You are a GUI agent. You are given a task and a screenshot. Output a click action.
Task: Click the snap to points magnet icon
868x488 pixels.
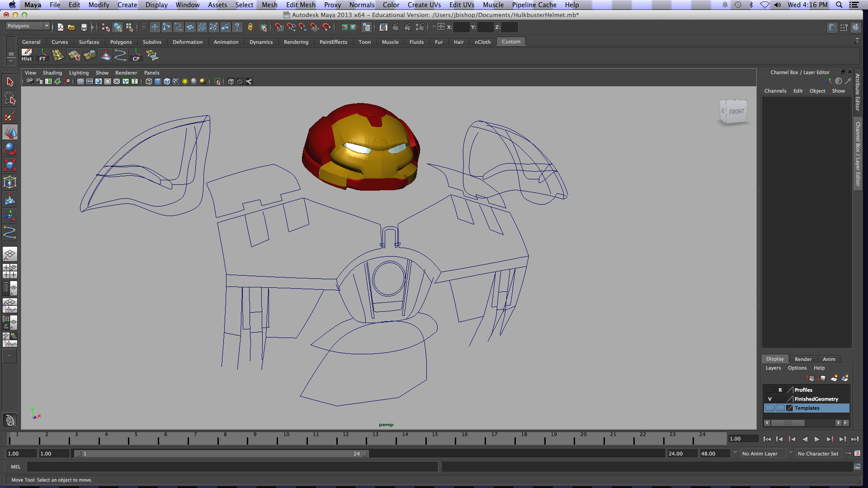[x=302, y=27]
